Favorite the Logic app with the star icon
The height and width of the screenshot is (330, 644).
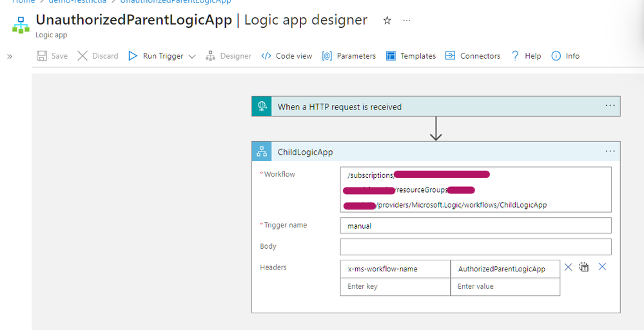pos(387,20)
